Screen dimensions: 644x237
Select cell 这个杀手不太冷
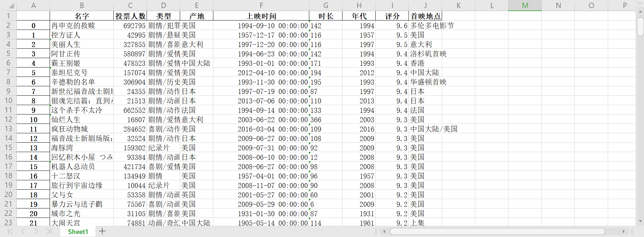click(82, 110)
